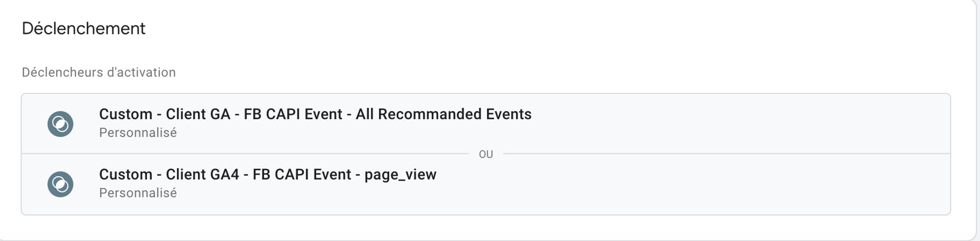This screenshot has height=241, width=980.
Task: Click 'Client GA' in the first trigger name
Action: click(198, 114)
